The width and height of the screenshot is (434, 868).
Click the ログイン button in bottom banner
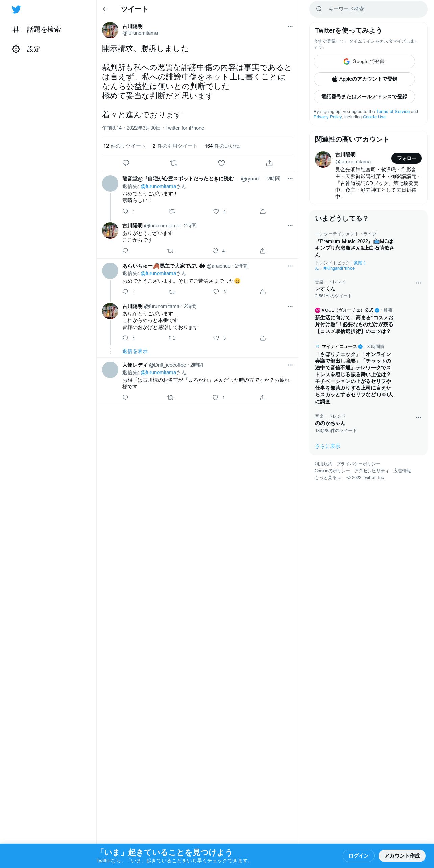click(x=359, y=855)
